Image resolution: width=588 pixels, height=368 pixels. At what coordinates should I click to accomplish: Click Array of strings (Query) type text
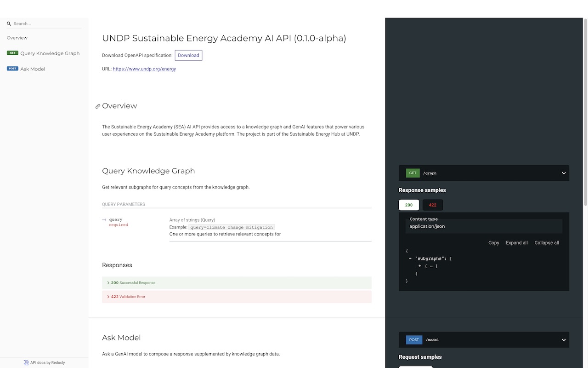[x=192, y=220]
